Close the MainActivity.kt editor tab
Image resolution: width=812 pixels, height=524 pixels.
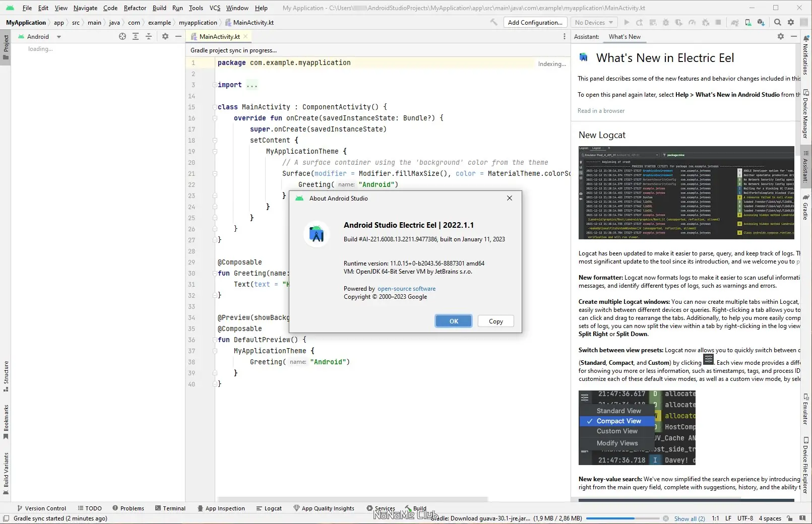(245, 36)
